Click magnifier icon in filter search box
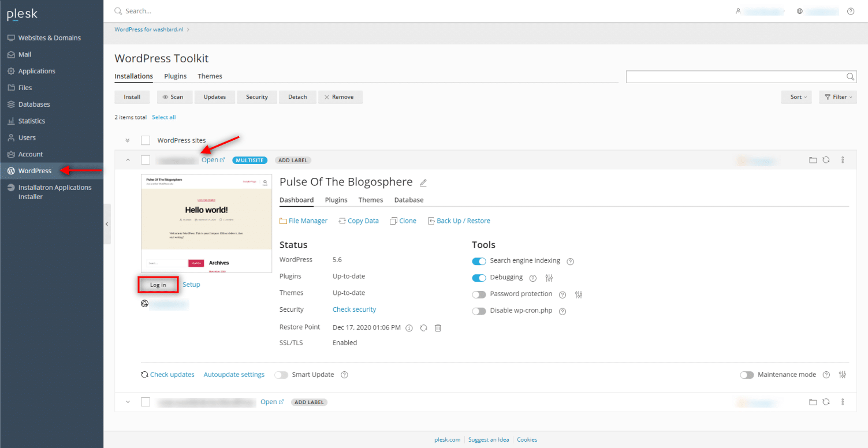This screenshot has height=448, width=868. [851, 77]
